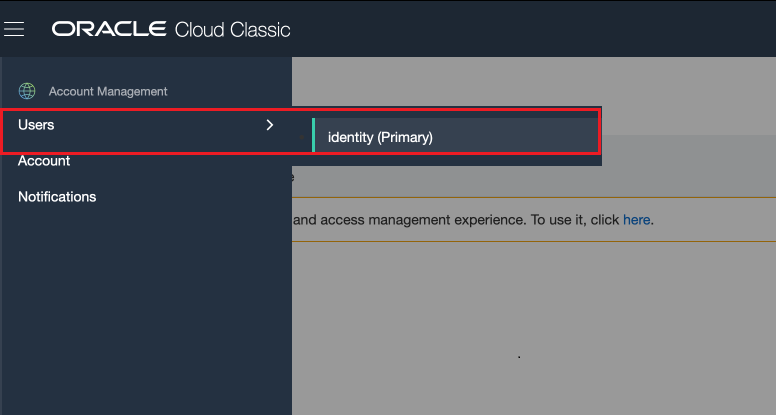Image resolution: width=776 pixels, height=415 pixels.
Task: Click the ORACLE logo in the header
Action: point(109,29)
